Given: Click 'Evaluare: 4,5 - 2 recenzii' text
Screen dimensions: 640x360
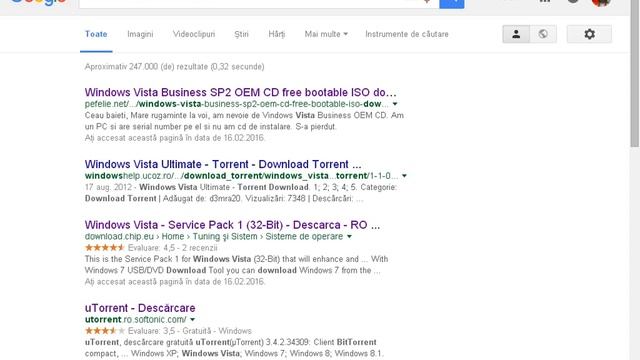Looking at the screenshot, I should tap(173, 248).
